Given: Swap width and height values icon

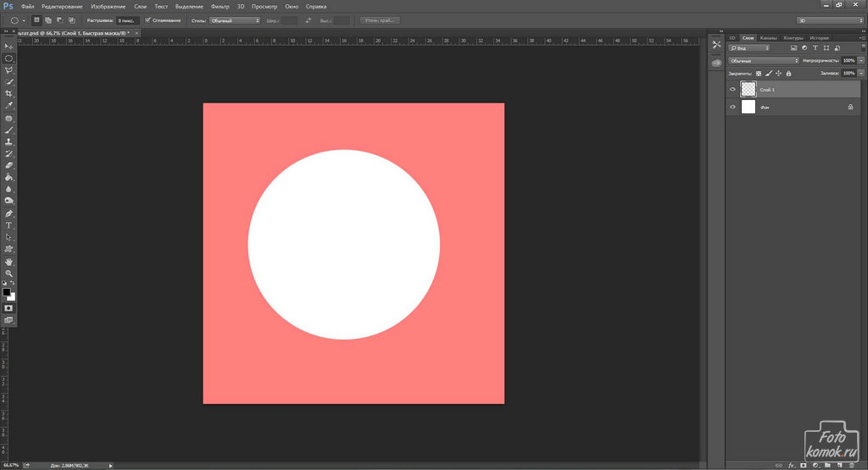Looking at the screenshot, I should tap(309, 20).
